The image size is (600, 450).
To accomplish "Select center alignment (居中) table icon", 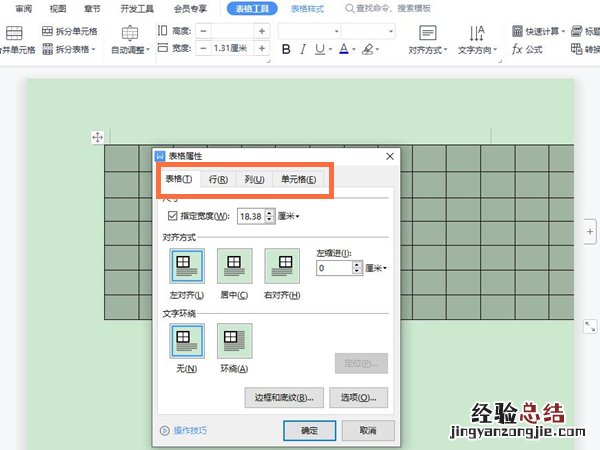I will (234, 266).
